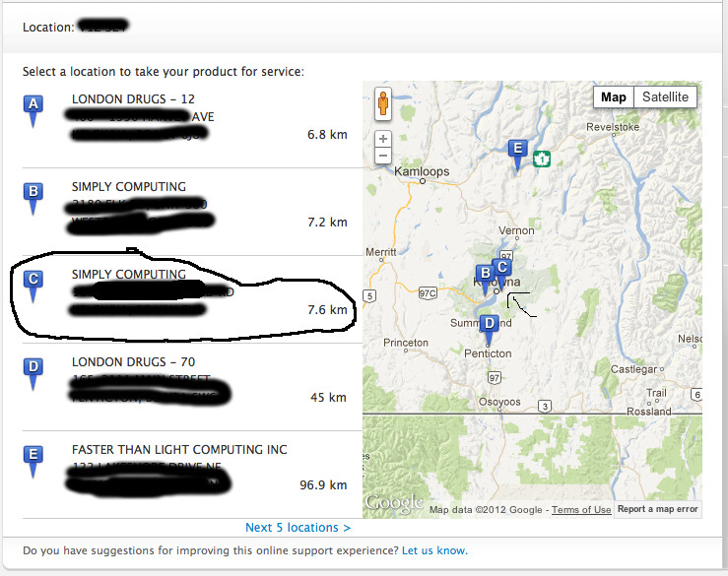This screenshot has width=728, height=576.
Task: Click Revelstoke label on map
Action: [613, 127]
